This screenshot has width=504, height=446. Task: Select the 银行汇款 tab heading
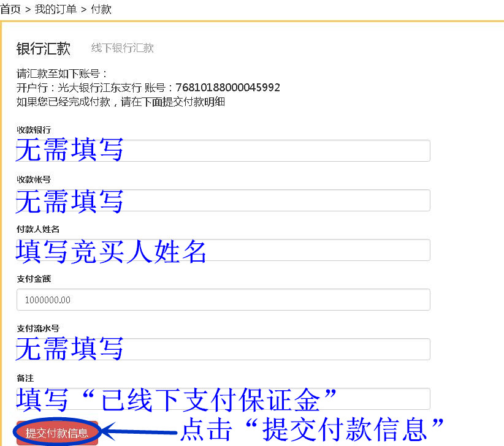44,48
